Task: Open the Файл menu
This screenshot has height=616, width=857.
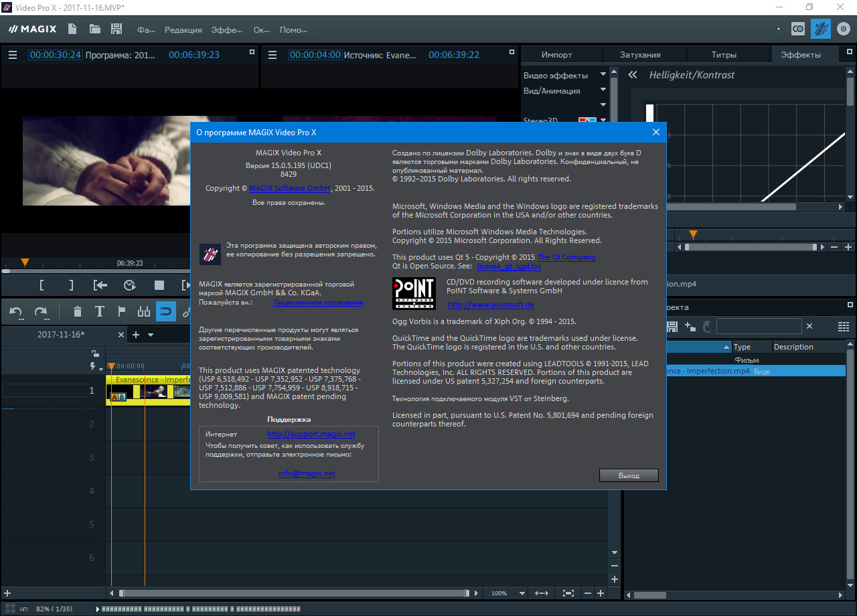Action: [x=146, y=29]
